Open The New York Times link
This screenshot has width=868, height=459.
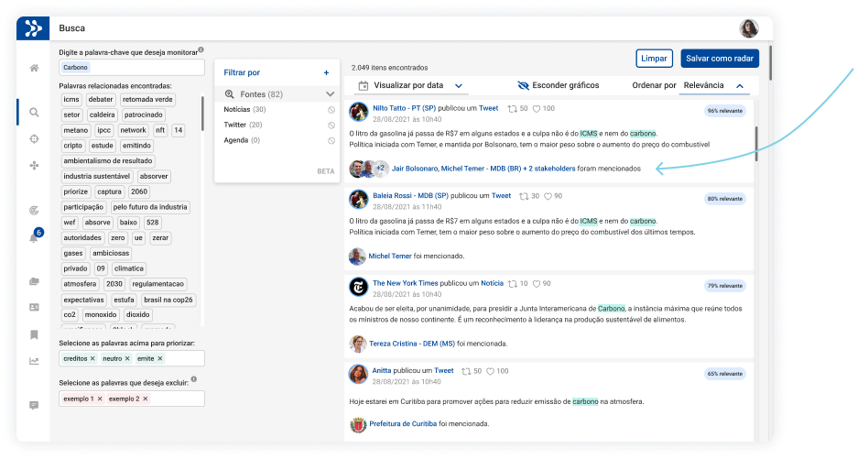(x=406, y=283)
